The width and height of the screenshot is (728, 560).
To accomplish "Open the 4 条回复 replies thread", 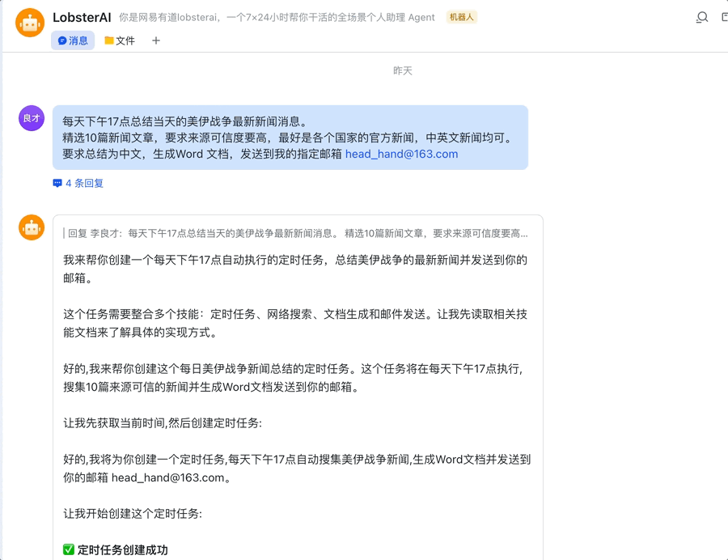I will [x=84, y=183].
